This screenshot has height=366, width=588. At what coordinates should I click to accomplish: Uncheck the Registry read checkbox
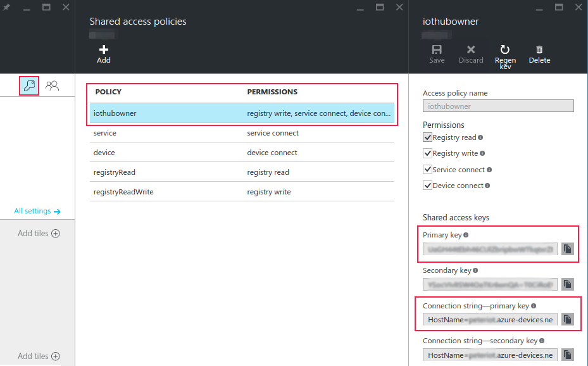pyautogui.click(x=427, y=137)
